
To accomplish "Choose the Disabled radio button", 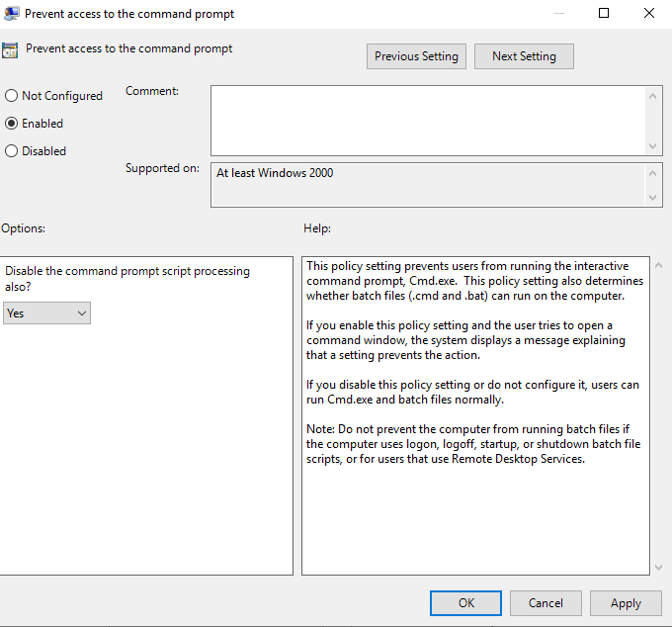I will coord(12,151).
